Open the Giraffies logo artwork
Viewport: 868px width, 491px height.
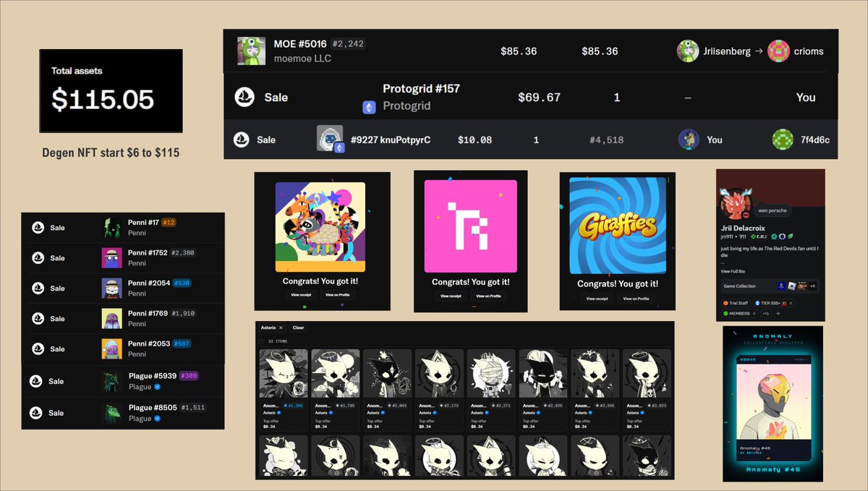pos(618,226)
